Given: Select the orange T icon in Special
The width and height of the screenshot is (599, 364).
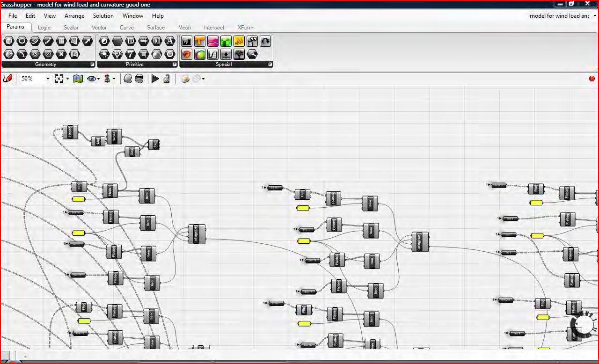Looking at the screenshot, I should click(x=200, y=41).
